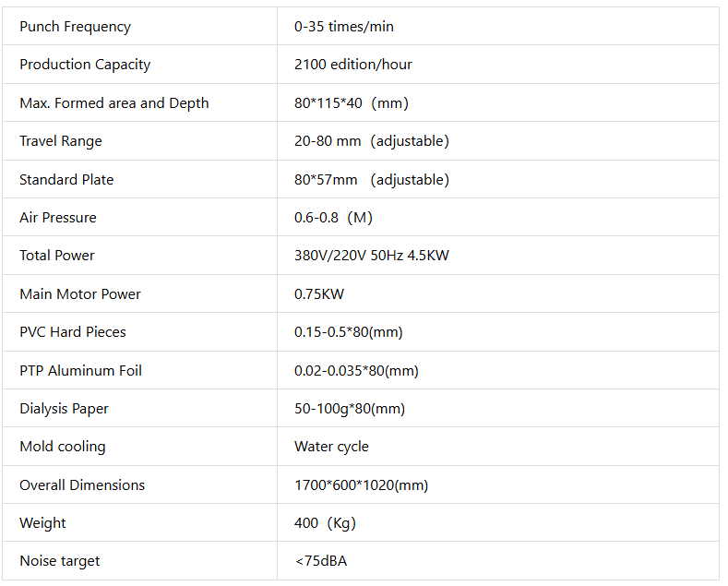This screenshot has height=586, width=728.
Task: Click the Main Motor Power label
Action: click(x=80, y=294)
